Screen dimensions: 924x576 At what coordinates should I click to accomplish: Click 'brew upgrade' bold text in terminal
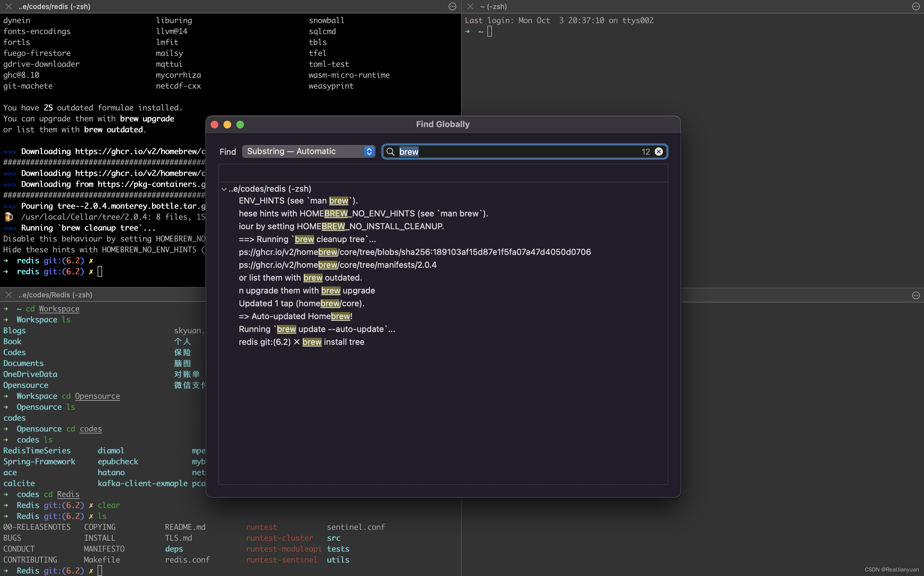coord(147,118)
